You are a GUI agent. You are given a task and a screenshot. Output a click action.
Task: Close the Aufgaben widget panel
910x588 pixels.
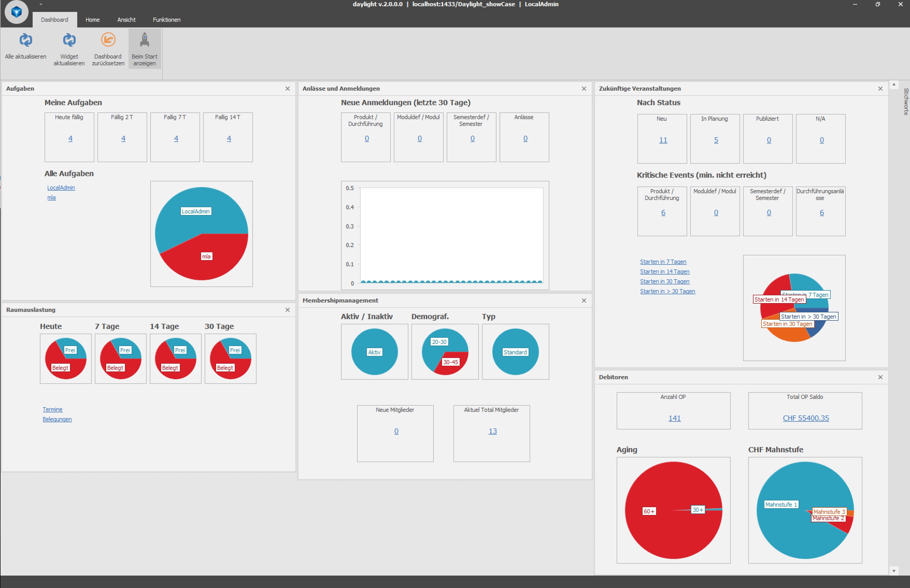[x=288, y=89]
